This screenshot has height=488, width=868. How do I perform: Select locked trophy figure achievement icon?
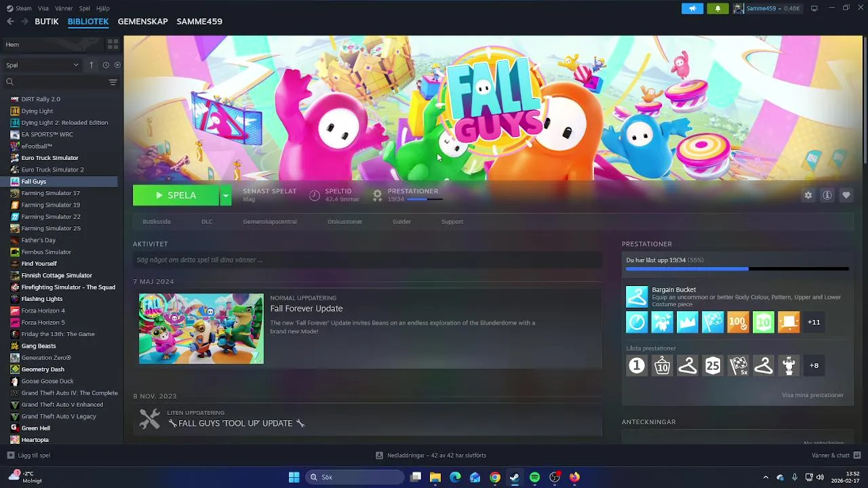click(789, 366)
